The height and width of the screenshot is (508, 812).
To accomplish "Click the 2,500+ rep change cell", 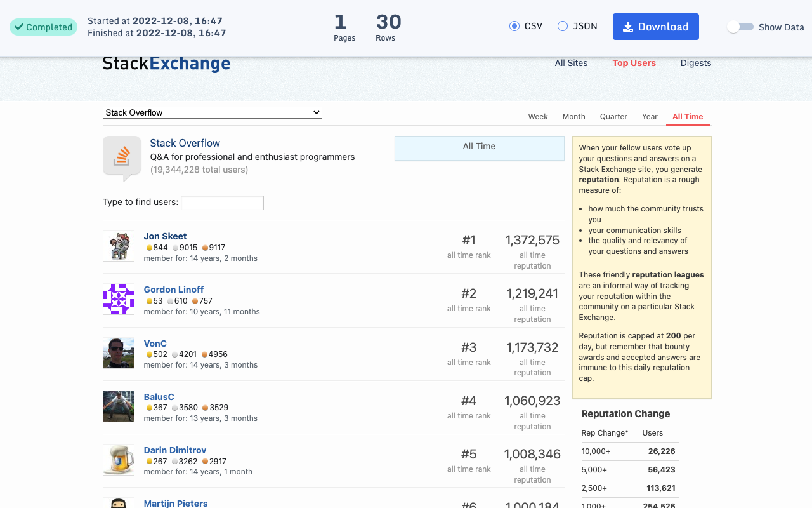I will pos(610,488).
